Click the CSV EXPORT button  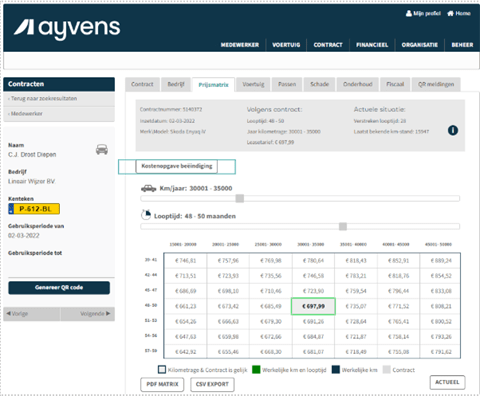tap(212, 384)
